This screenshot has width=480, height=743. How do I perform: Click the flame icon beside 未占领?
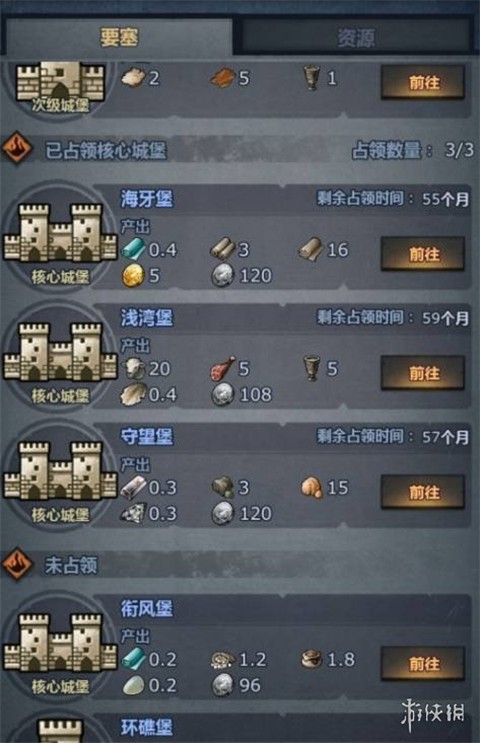17,563
